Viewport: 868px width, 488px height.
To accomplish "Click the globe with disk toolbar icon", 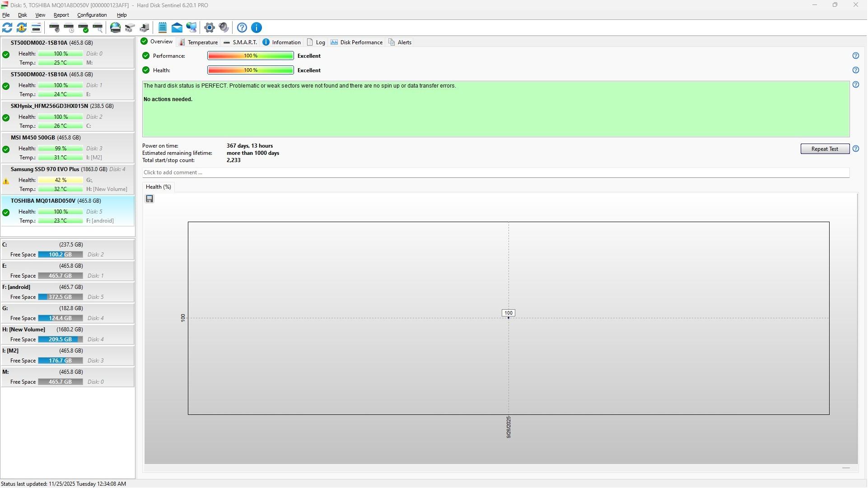I will 116,28.
